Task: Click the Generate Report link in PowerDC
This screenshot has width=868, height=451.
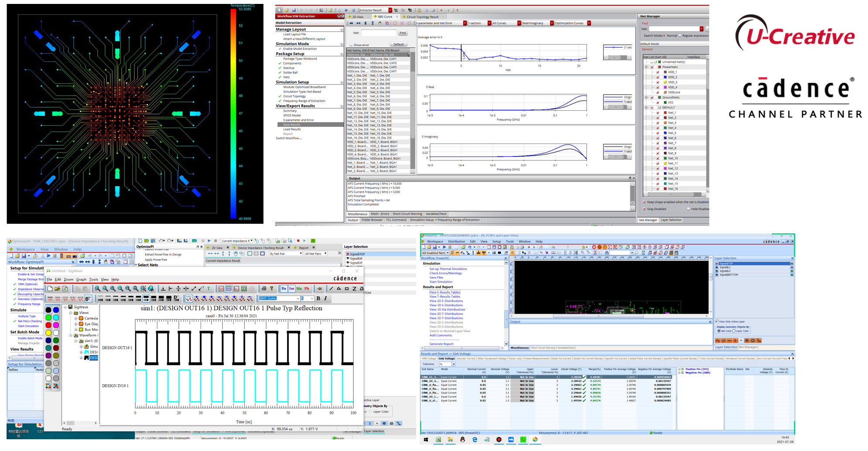Action: click(x=441, y=344)
